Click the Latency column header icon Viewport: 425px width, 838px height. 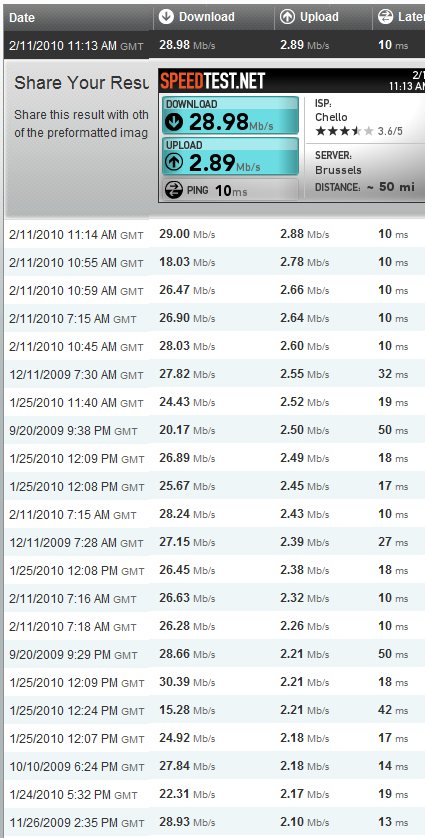385,17
